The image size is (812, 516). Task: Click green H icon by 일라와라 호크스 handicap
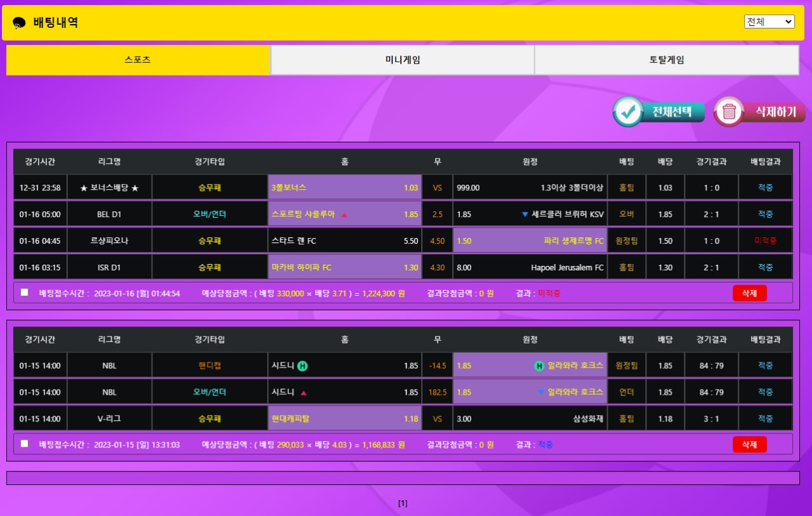pyautogui.click(x=539, y=366)
